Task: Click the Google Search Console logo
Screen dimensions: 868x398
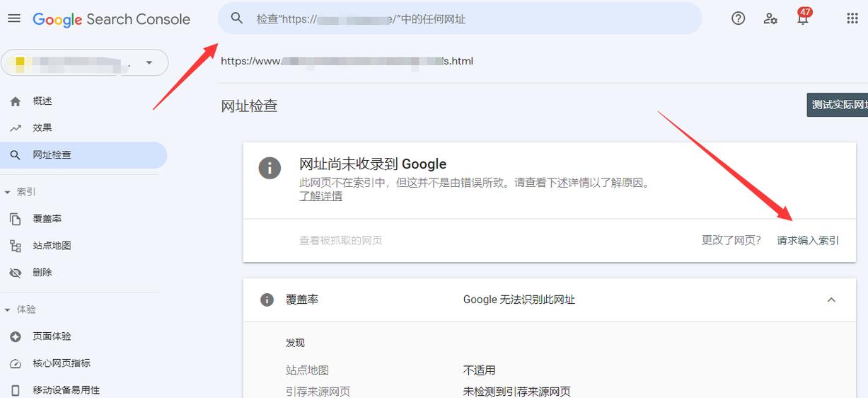Action: (x=111, y=19)
